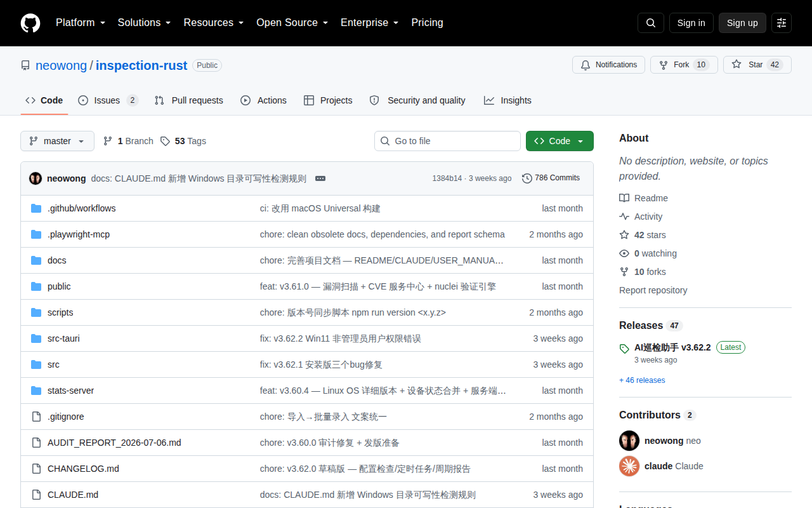Image resolution: width=812 pixels, height=508 pixels.
Task: Open the .playwright-mcp folder
Action: tap(79, 234)
